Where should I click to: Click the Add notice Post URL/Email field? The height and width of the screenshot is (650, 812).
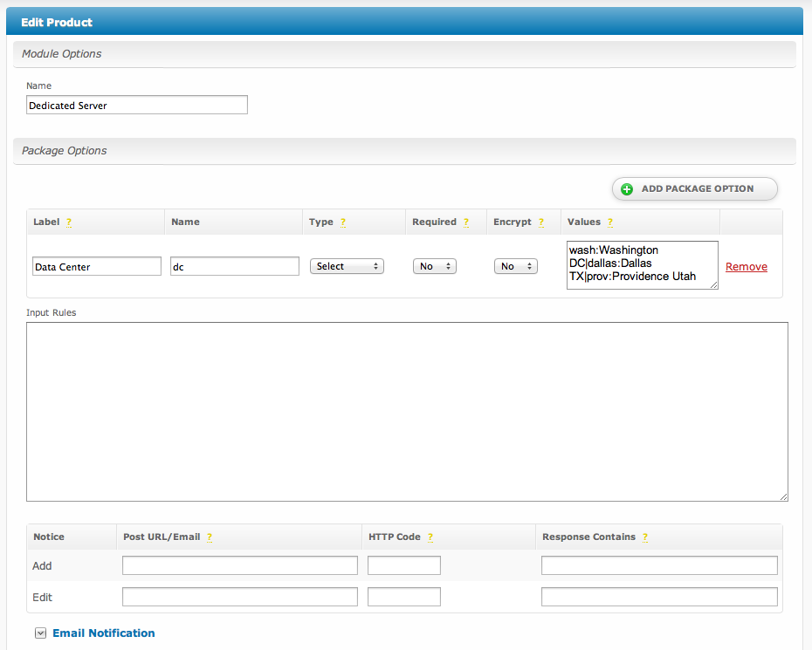point(240,565)
